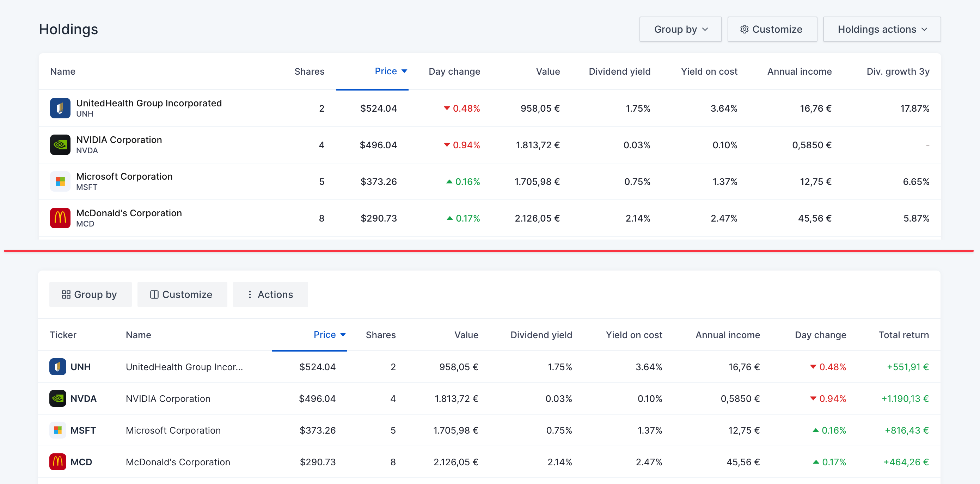Click the three-dot icon on Actions button

pos(250,294)
